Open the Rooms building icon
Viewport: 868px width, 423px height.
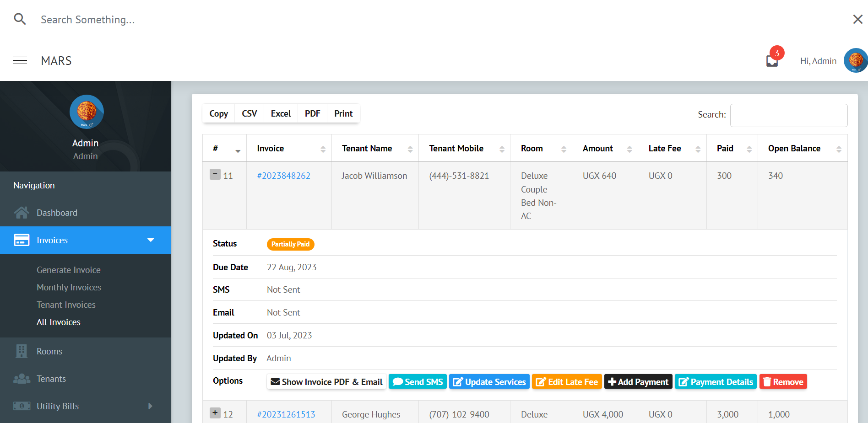[x=22, y=351]
